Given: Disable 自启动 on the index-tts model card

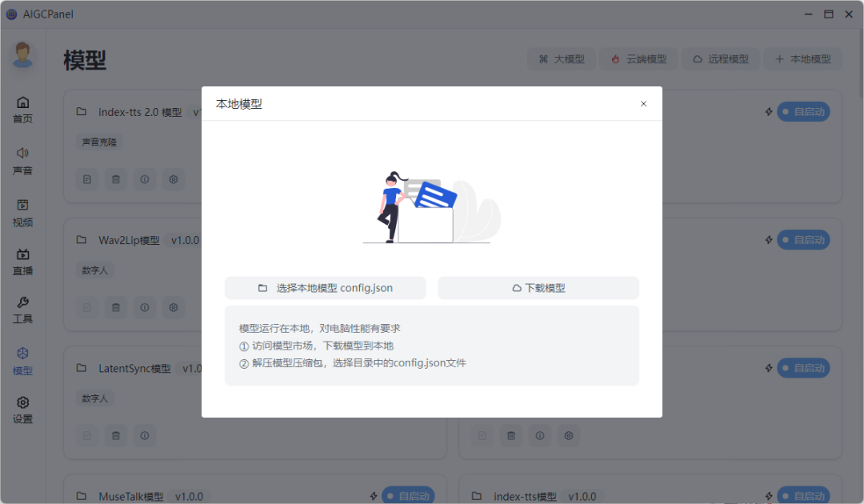Looking at the screenshot, I should [805, 495].
